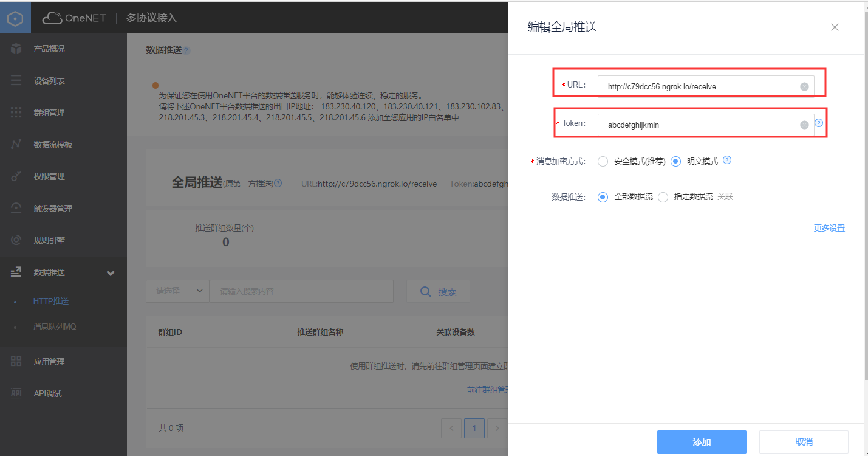Select 指定数据流 radio option

663,197
